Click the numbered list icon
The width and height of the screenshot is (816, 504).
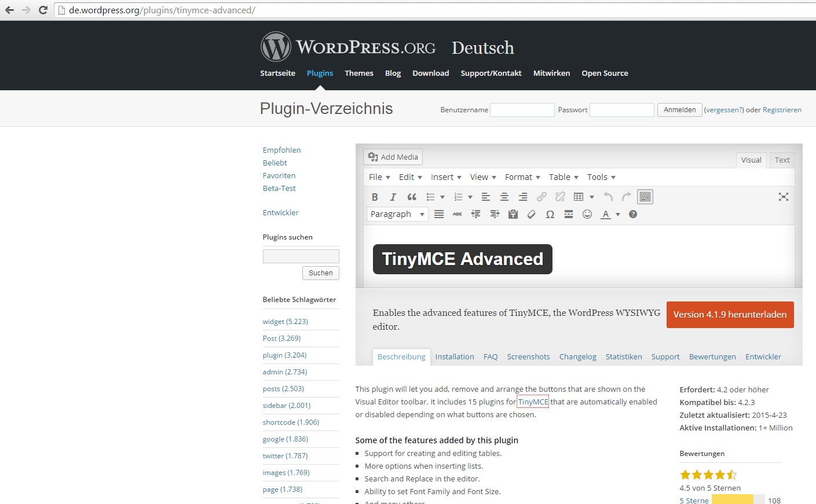pos(458,197)
